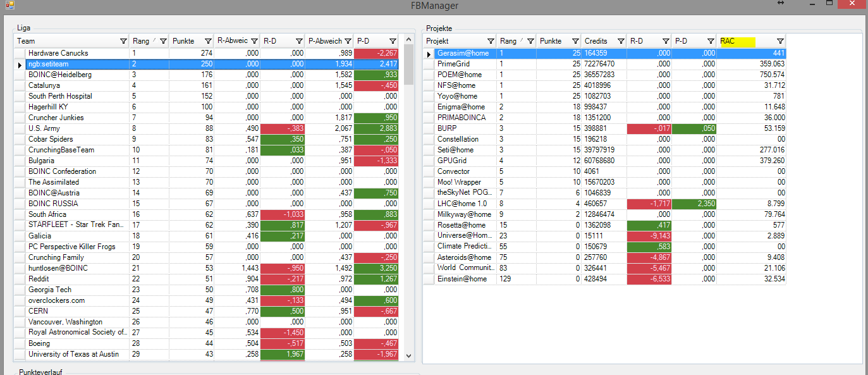Open filter icon on RAC column
Image resolution: width=868 pixels, height=375 pixels.
(779, 41)
